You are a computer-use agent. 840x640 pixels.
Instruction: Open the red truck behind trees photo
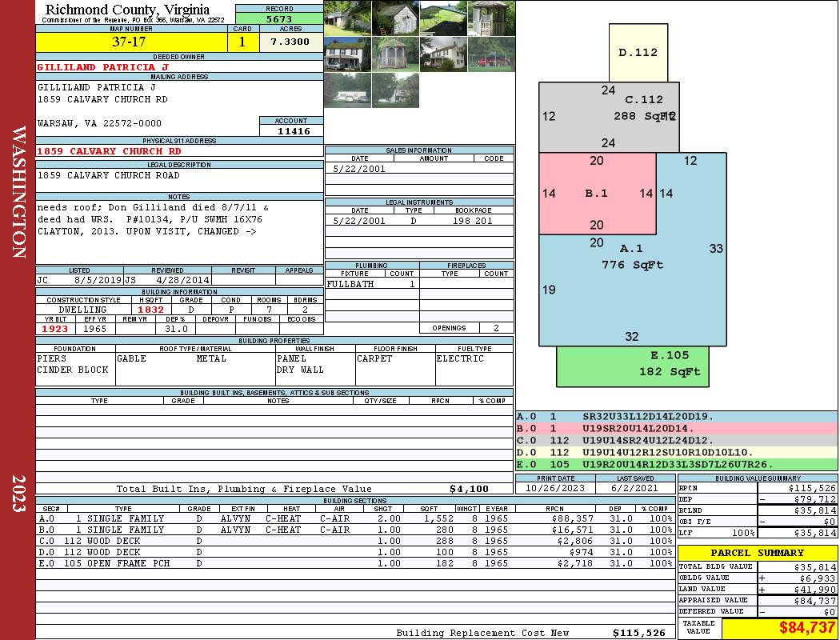tap(491, 54)
